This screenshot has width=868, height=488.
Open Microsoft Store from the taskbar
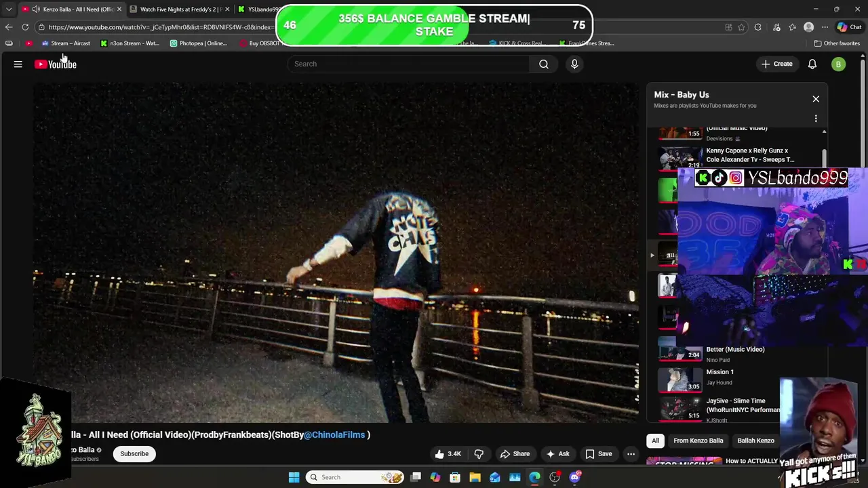455,477
